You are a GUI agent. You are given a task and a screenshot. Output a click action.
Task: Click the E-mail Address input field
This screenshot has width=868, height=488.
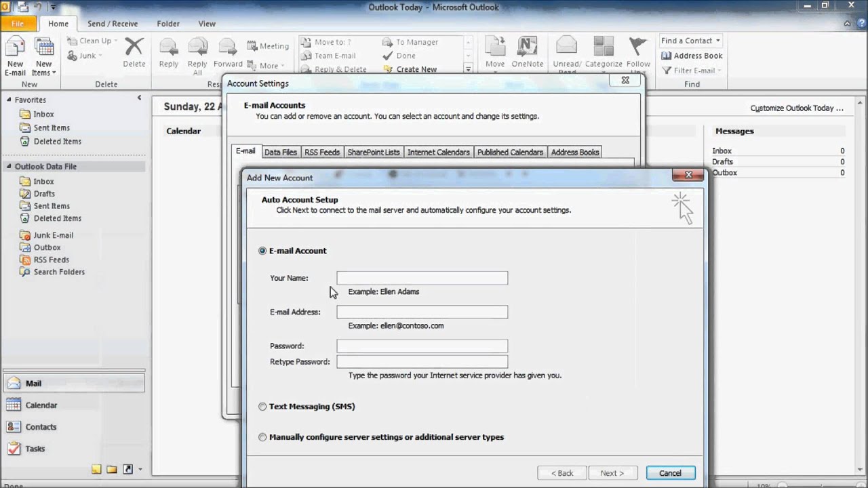pyautogui.click(x=422, y=312)
